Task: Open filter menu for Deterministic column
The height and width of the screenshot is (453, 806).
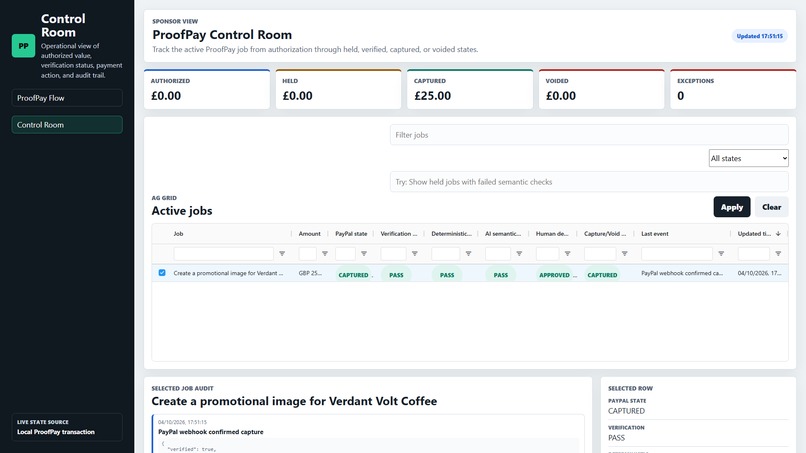Action: (x=468, y=253)
